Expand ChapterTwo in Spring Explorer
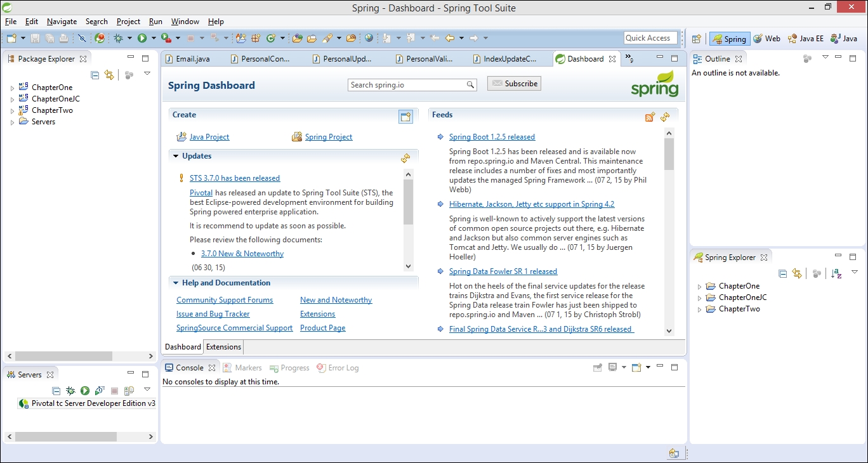 pos(700,310)
